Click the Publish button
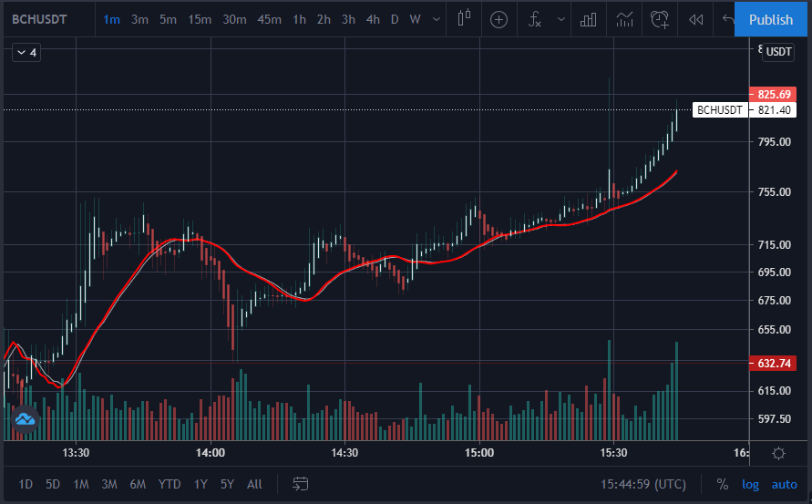 771,20
